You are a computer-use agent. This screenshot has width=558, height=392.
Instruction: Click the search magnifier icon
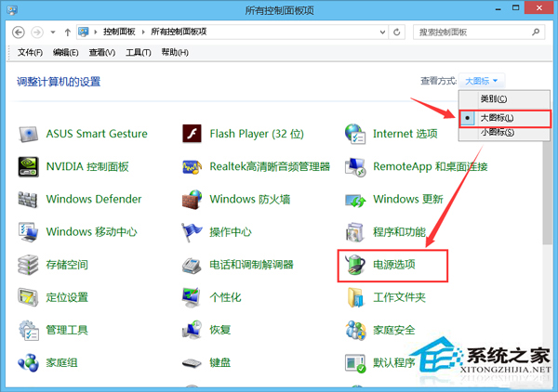536,32
